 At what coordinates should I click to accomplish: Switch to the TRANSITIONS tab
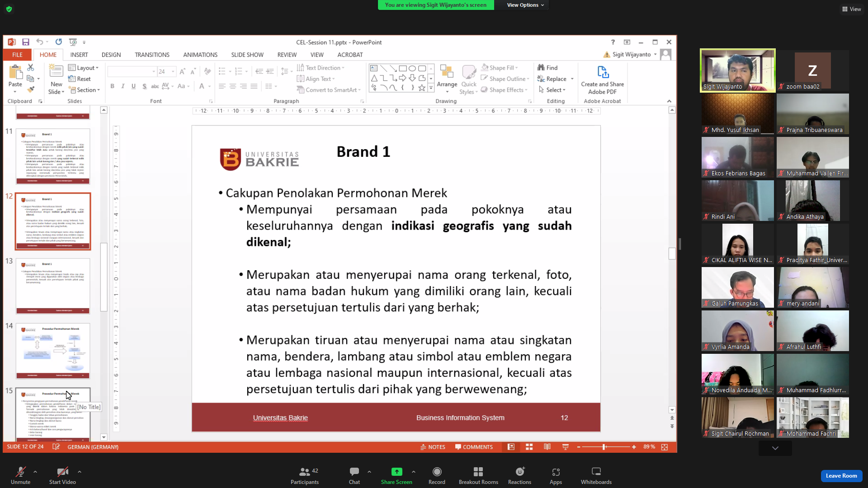[x=152, y=55]
